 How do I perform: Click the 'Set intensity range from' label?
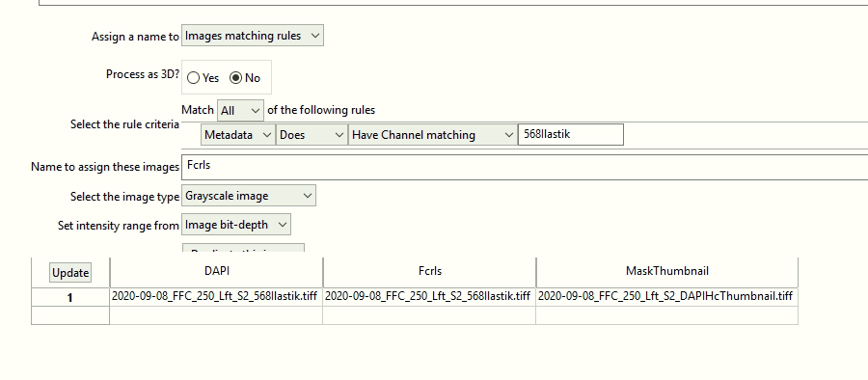[119, 226]
